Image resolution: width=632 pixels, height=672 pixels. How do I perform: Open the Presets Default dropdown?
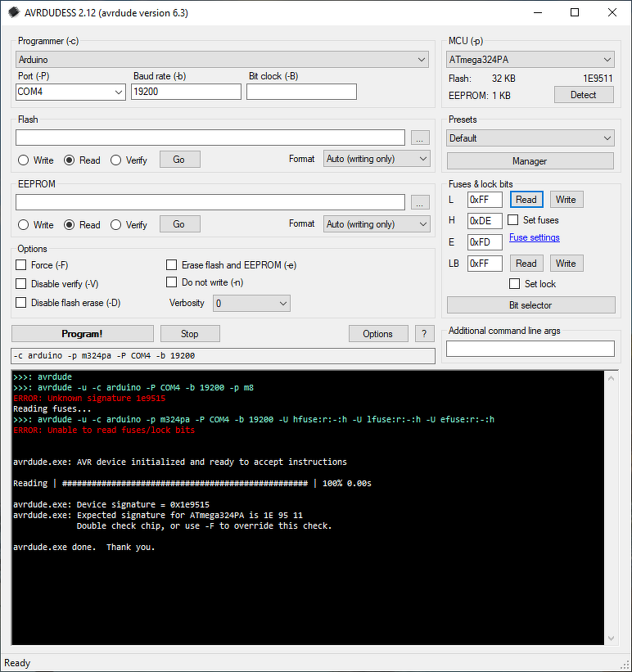coord(530,138)
